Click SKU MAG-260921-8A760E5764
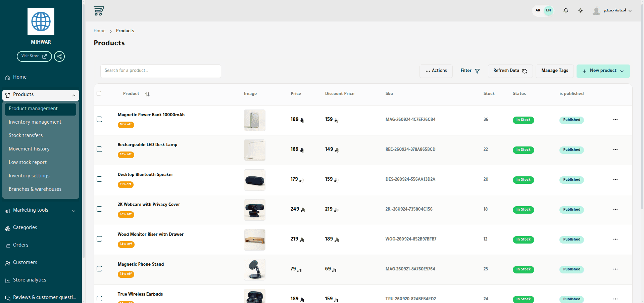 (410, 269)
